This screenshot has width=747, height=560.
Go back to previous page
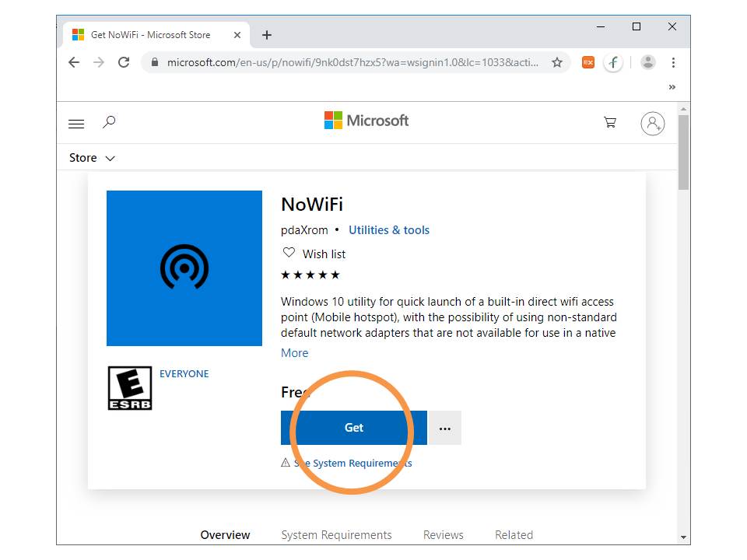coord(74,63)
